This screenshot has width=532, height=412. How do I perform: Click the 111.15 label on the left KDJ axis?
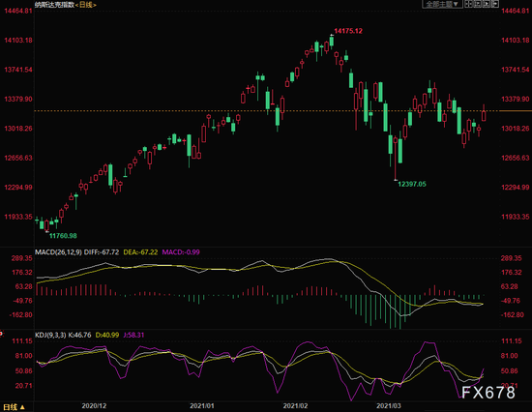(22, 341)
